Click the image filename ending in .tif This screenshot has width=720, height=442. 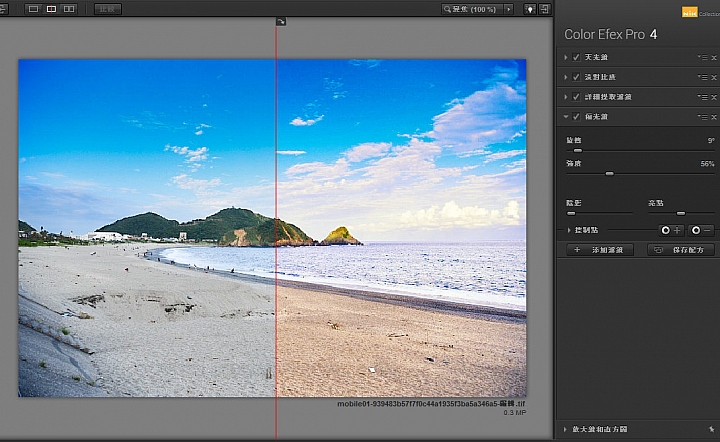431,404
